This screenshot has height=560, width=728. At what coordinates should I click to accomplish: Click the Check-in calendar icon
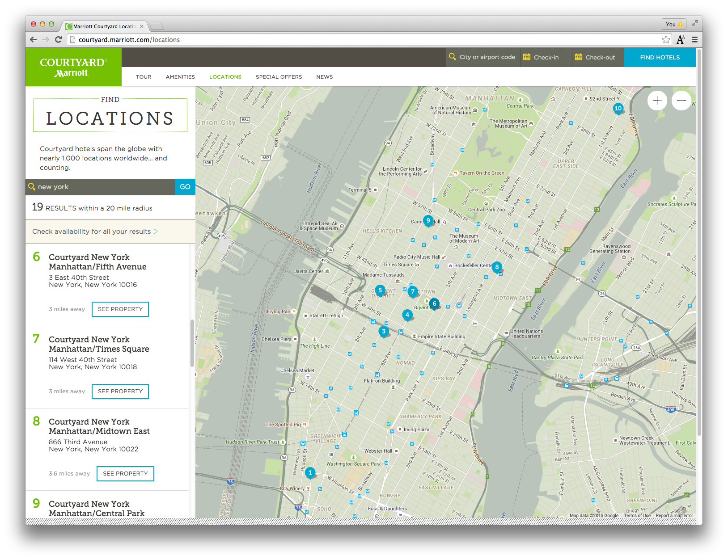tap(527, 57)
